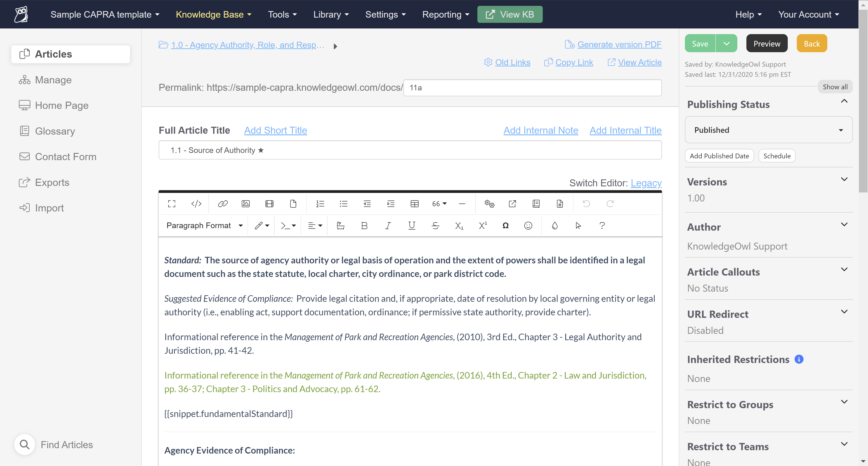Toggle italic formatting
This screenshot has height=466, width=868.
click(388, 226)
